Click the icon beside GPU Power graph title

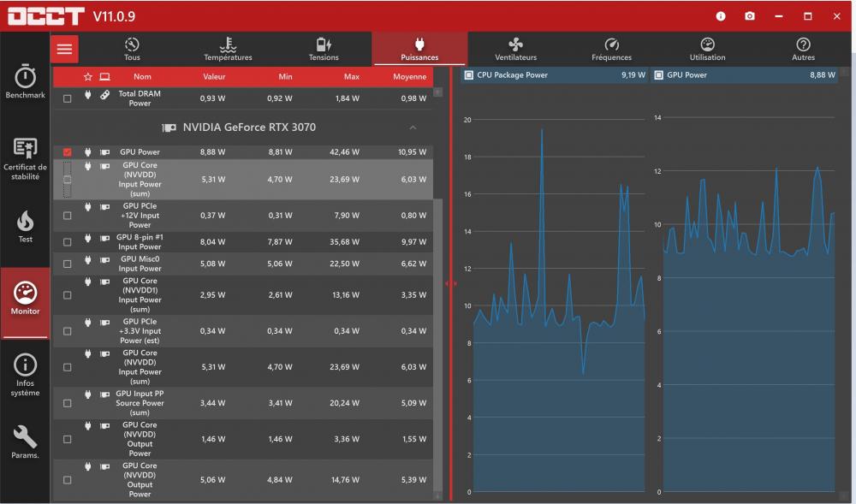[659, 75]
